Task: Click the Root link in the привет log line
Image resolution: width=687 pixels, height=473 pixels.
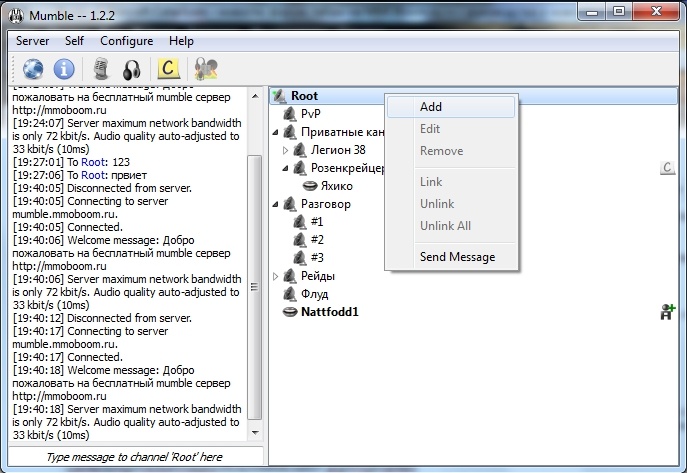Action: 93,175
